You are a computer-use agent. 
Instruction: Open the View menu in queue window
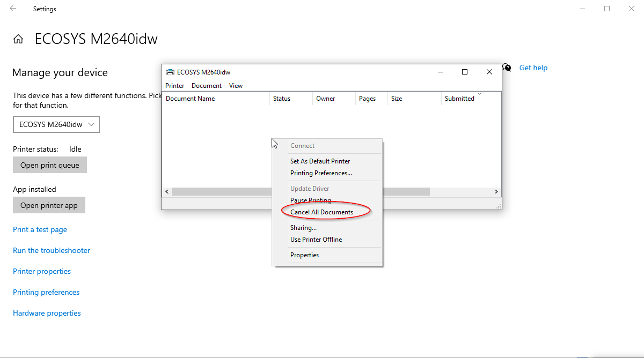(236, 86)
